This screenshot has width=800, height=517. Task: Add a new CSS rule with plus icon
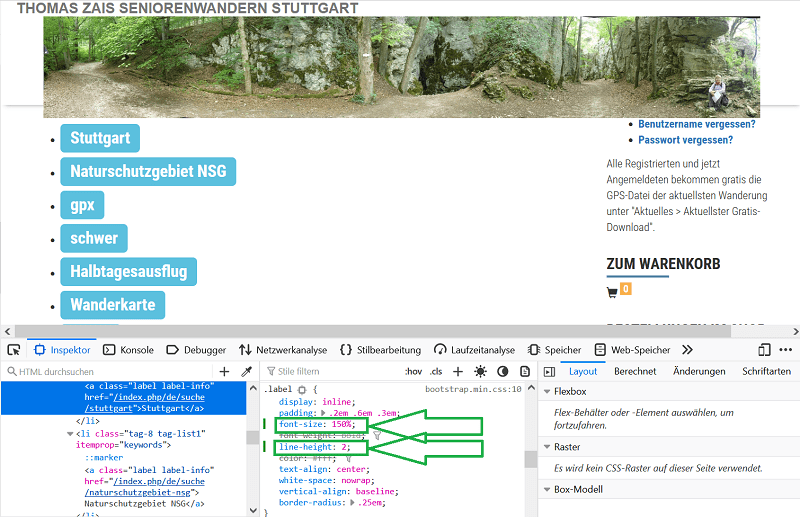pyautogui.click(x=458, y=371)
